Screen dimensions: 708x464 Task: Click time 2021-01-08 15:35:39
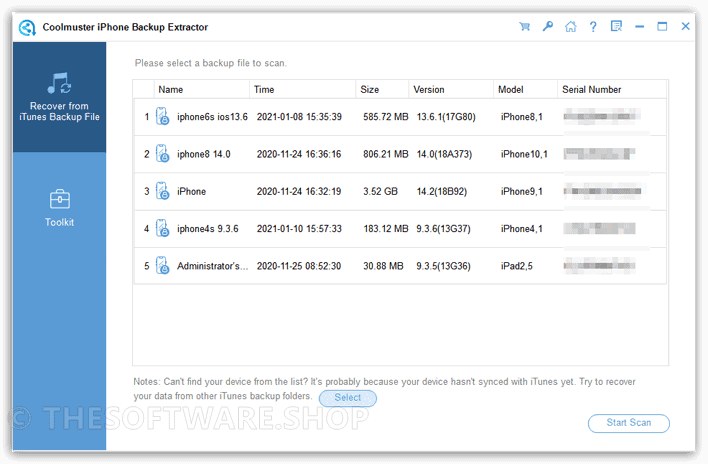[299, 117]
